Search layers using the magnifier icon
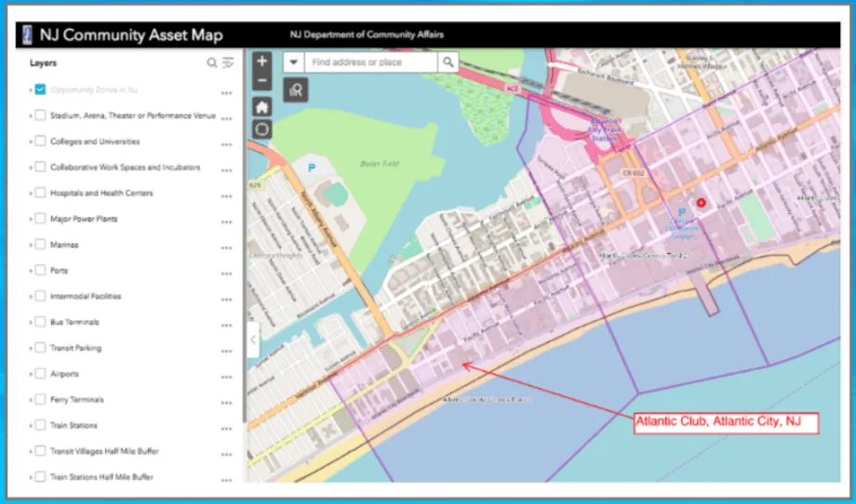 coord(212,62)
